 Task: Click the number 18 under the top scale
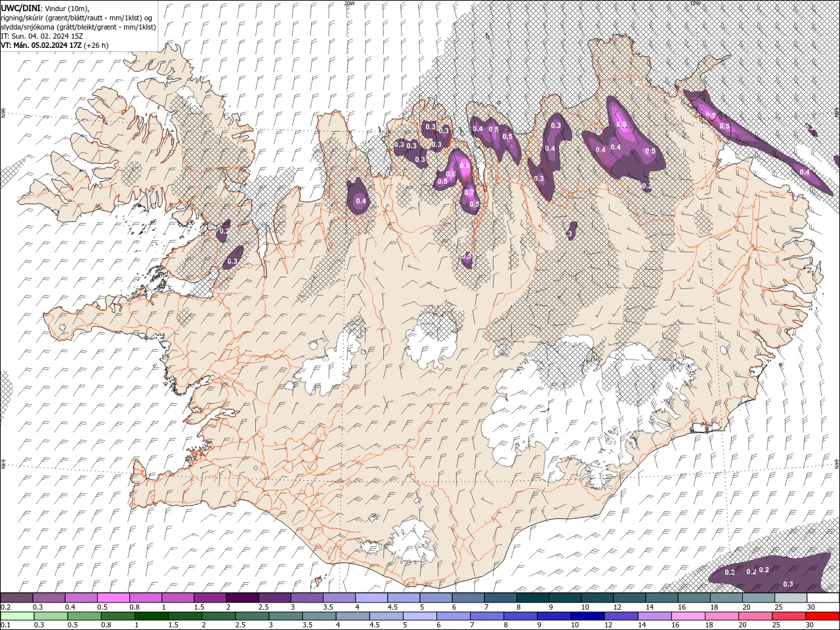(x=713, y=608)
